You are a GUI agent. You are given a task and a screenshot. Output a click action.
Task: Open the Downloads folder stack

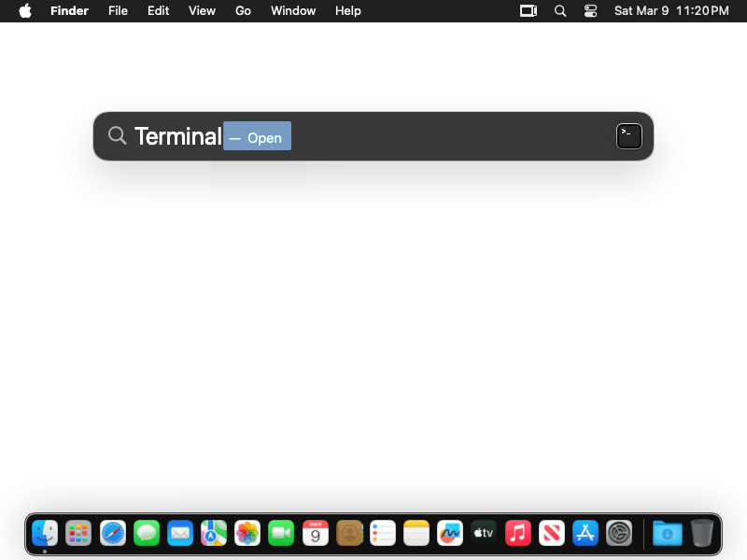(x=667, y=533)
